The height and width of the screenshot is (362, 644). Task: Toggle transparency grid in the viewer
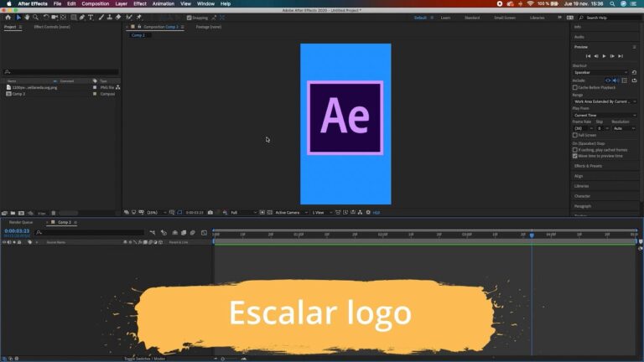(x=269, y=213)
